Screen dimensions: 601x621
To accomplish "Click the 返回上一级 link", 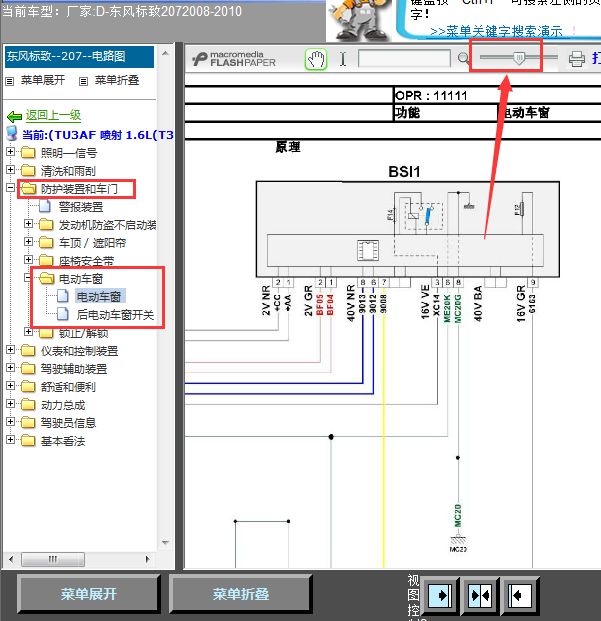I will click(53, 115).
